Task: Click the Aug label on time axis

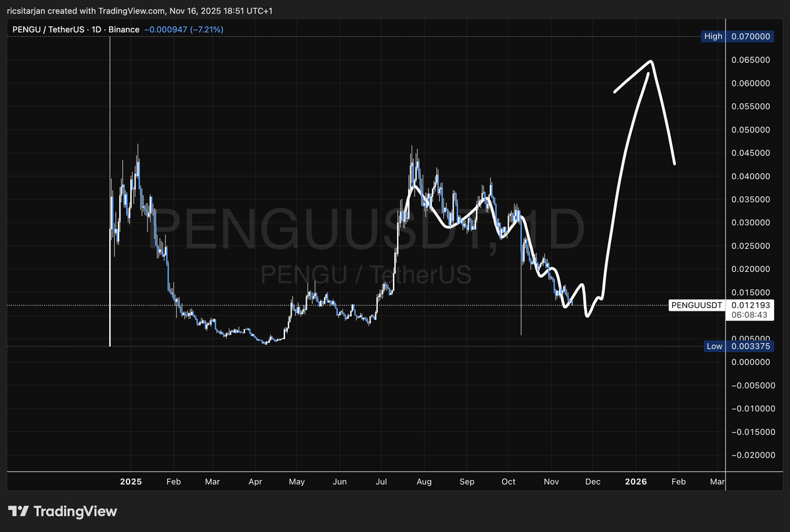Action: click(x=424, y=482)
